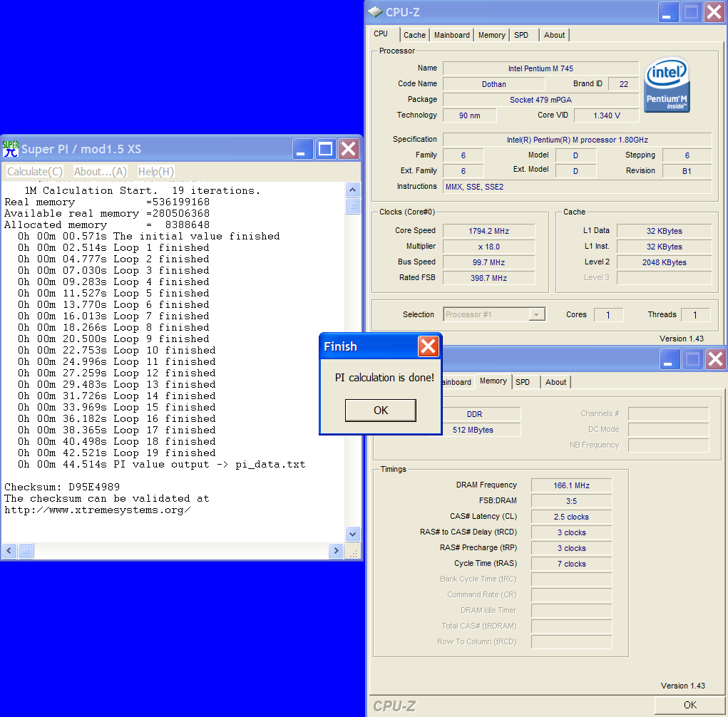This screenshot has height=717, width=728.
Task: Click the Super PI horizontal scroll left arrow
Action: coord(9,551)
